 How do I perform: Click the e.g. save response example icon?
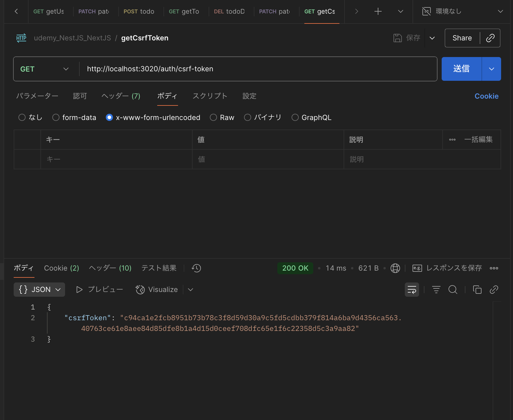[417, 268]
